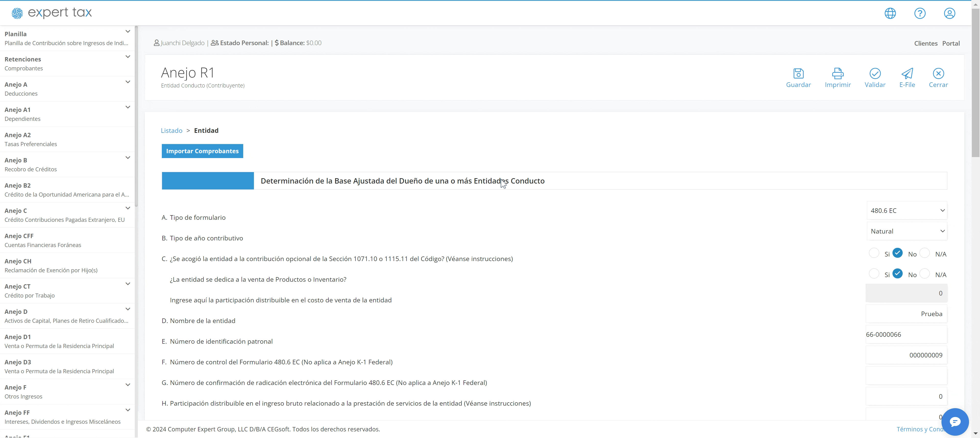Expand the Anejo F Otros Ingresos section
The height and width of the screenshot is (438, 980).
pyautogui.click(x=128, y=385)
